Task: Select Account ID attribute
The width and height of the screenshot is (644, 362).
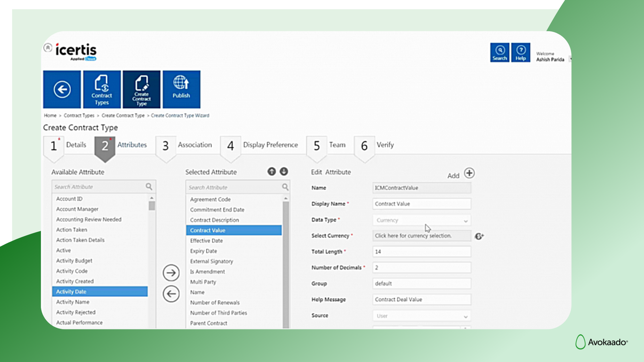Action: pyautogui.click(x=100, y=199)
